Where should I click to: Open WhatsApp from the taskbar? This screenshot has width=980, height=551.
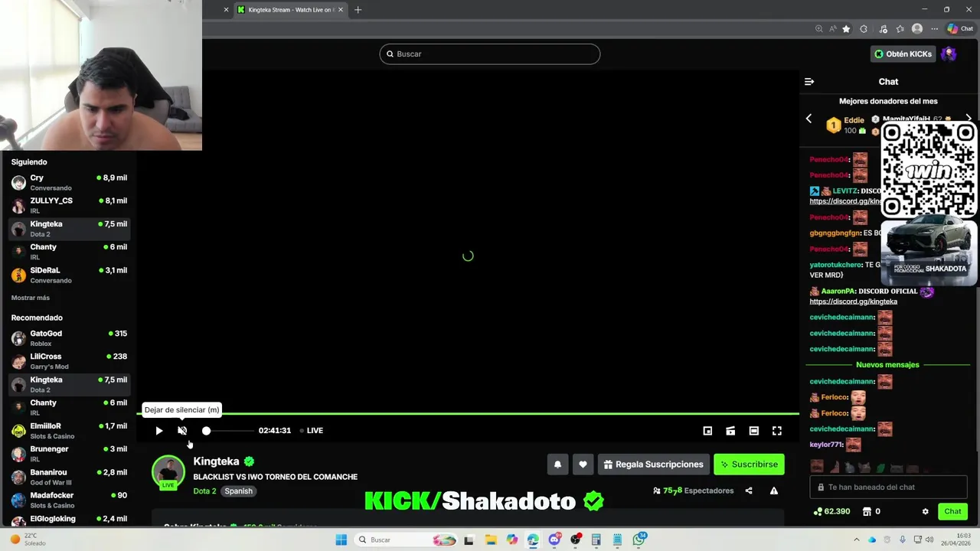(x=639, y=540)
